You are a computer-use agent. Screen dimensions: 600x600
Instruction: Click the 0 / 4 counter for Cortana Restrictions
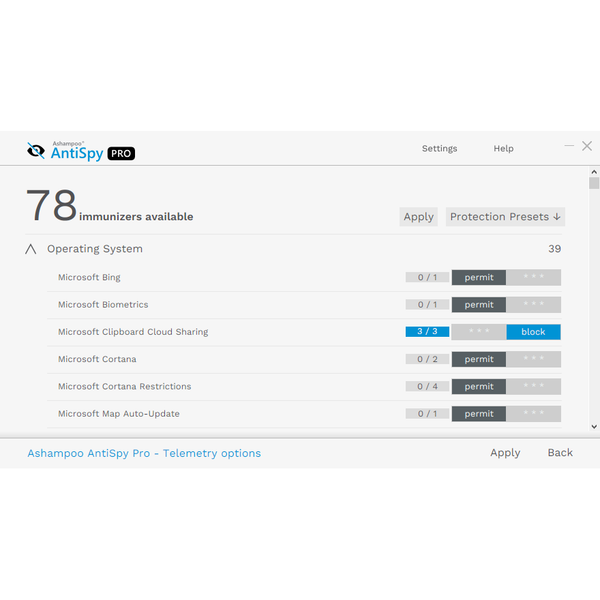click(x=427, y=386)
